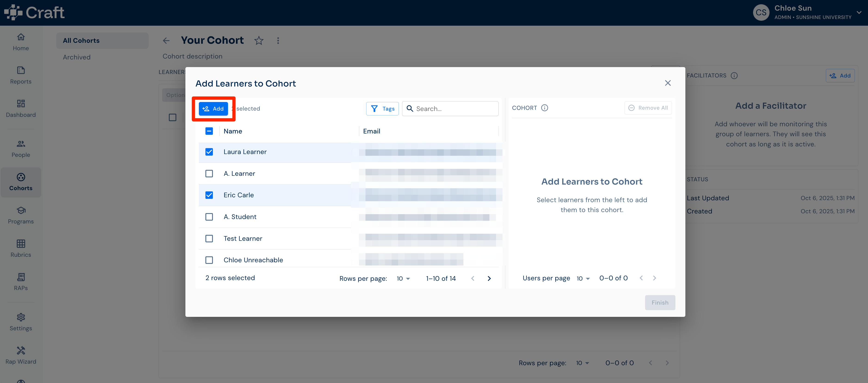Check the A. Learner checkbox
The height and width of the screenshot is (383, 868).
coord(209,174)
